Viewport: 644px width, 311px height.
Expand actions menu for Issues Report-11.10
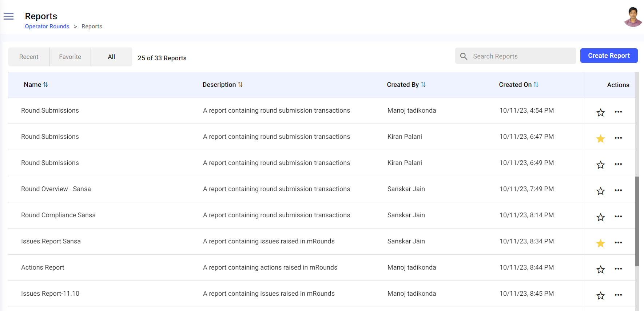(x=618, y=295)
